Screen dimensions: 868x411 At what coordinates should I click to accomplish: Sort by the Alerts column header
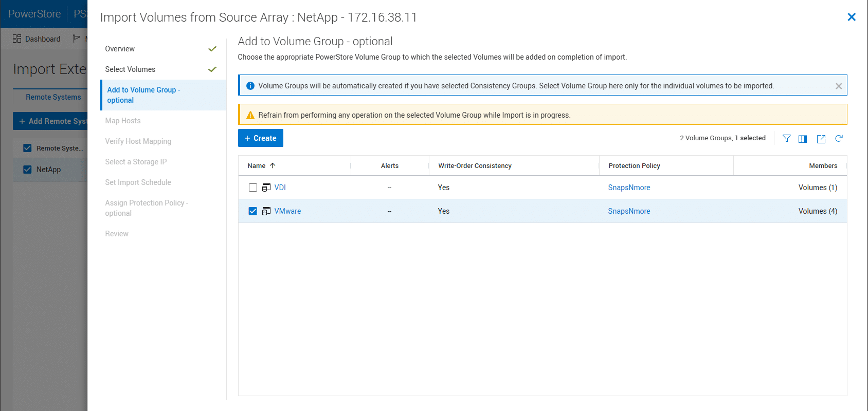390,165
